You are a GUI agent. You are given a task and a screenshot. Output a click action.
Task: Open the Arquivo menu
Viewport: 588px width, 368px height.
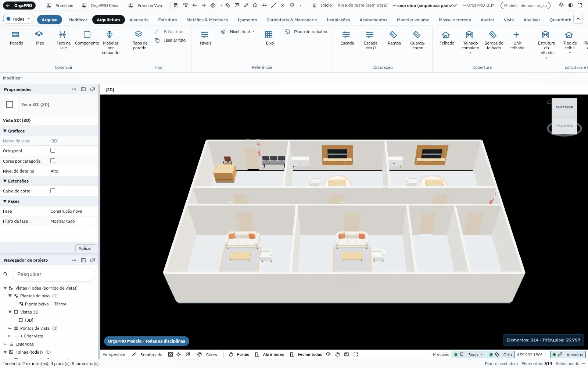coord(50,20)
